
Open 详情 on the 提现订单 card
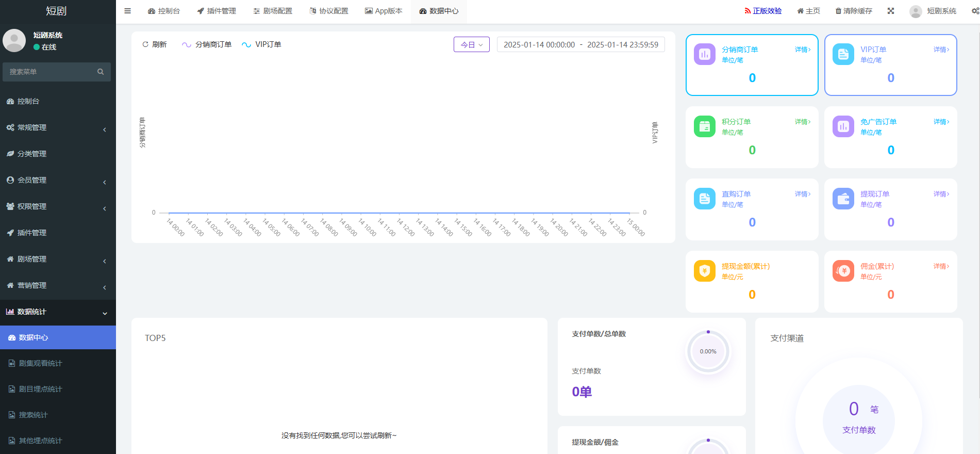[x=941, y=194]
